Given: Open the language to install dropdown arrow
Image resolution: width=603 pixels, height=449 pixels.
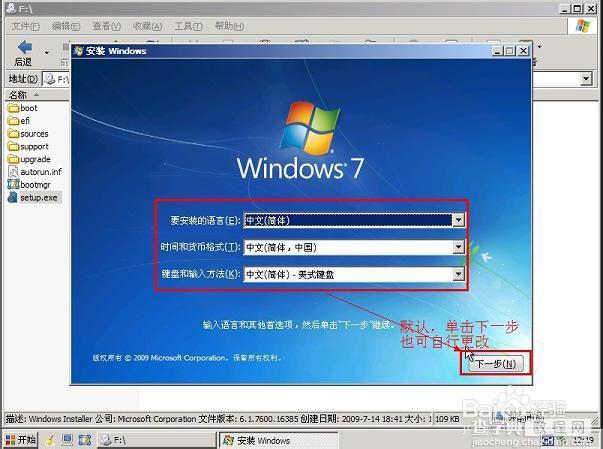Looking at the screenshot, I should point(458,220).
